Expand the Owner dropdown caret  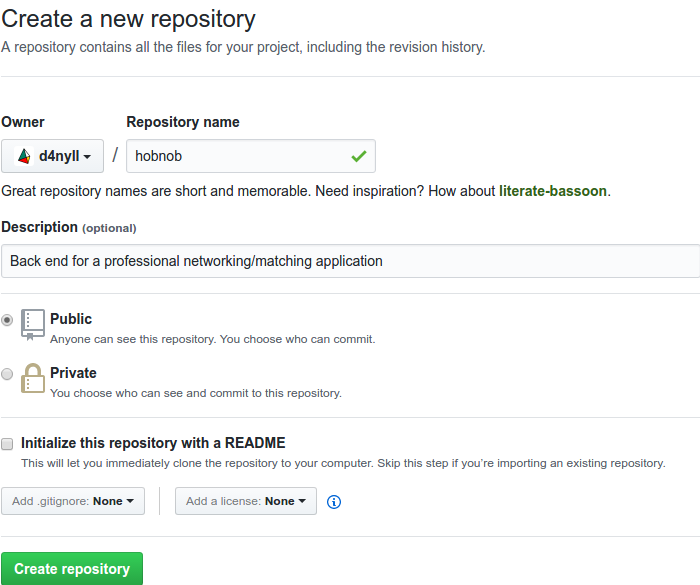[88, 157]
